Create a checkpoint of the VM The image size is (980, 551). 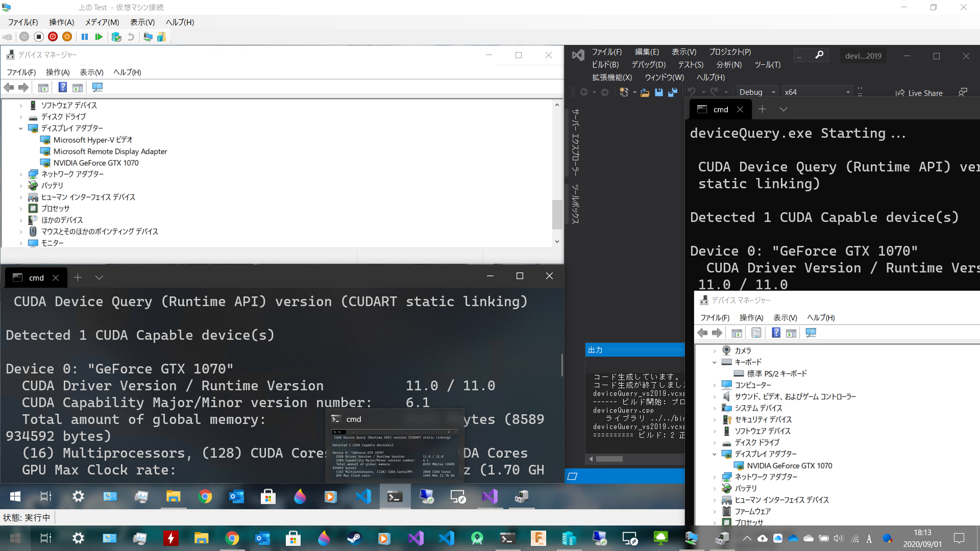[116, 37]
